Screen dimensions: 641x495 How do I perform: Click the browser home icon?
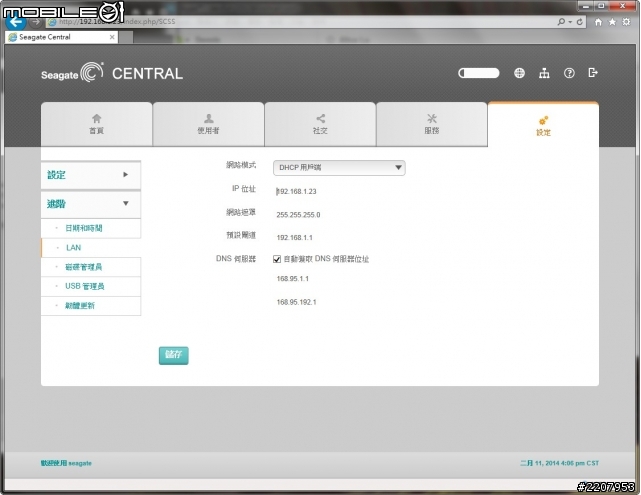point(598,22)
